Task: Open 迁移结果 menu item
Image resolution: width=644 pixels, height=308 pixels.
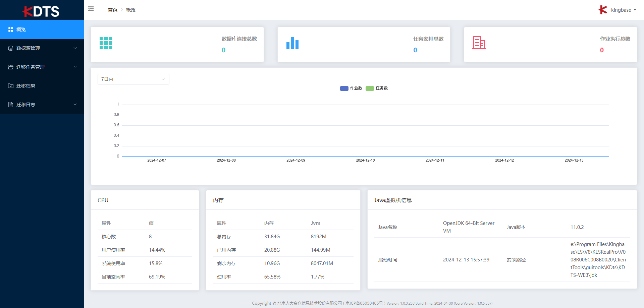Action: pyautogui.click(x=26, y=86)
